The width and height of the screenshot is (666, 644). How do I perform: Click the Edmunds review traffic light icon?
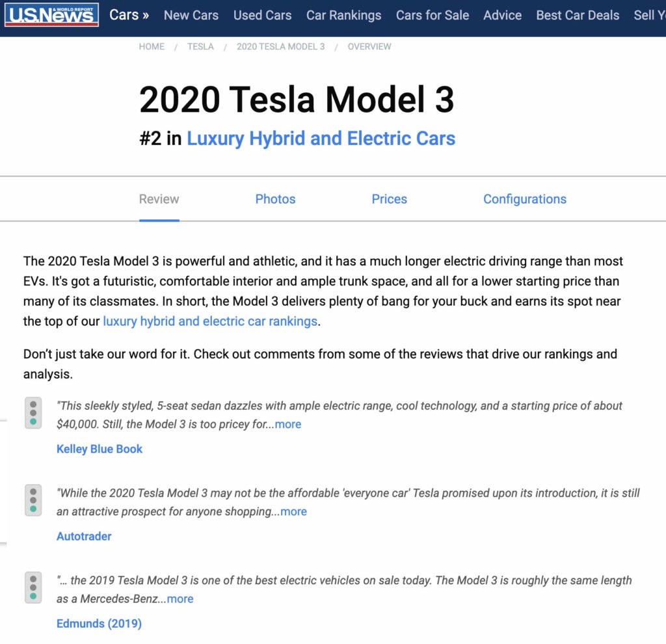pos(33,588)
